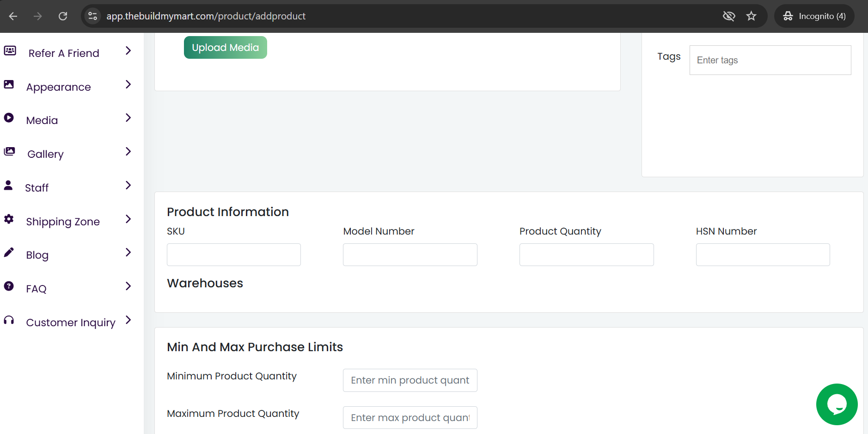Image resolution: width=868 pixels, height=434 pixels.
Task: Focus the Minimum Product Quantity field
Action: click(x=410, y=380)
